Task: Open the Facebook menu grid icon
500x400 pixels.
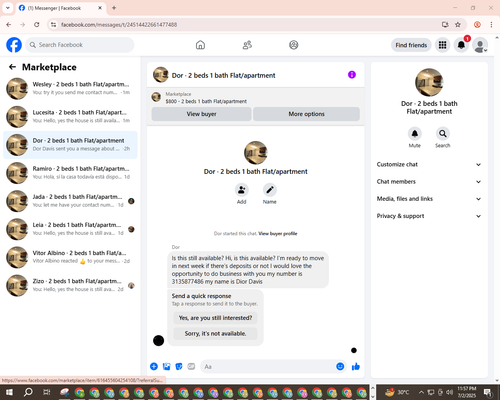Action: [442, 45]
